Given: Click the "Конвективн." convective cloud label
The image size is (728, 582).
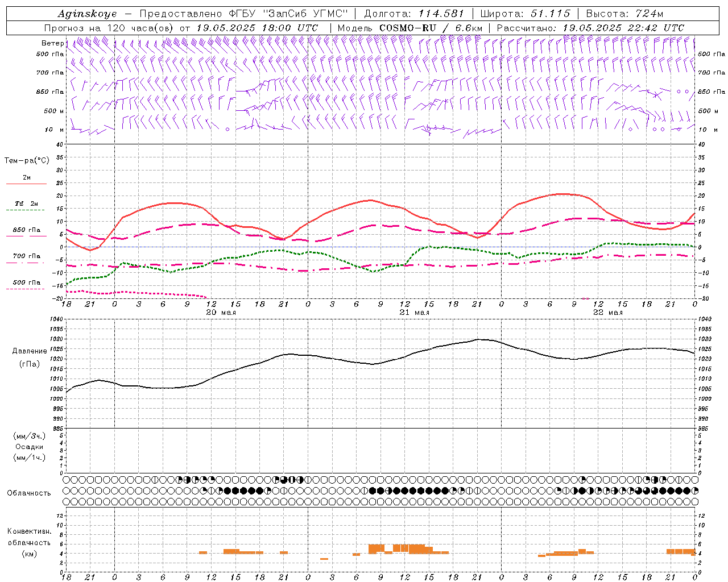Looking at the screenshot, I should pos(29,531).
